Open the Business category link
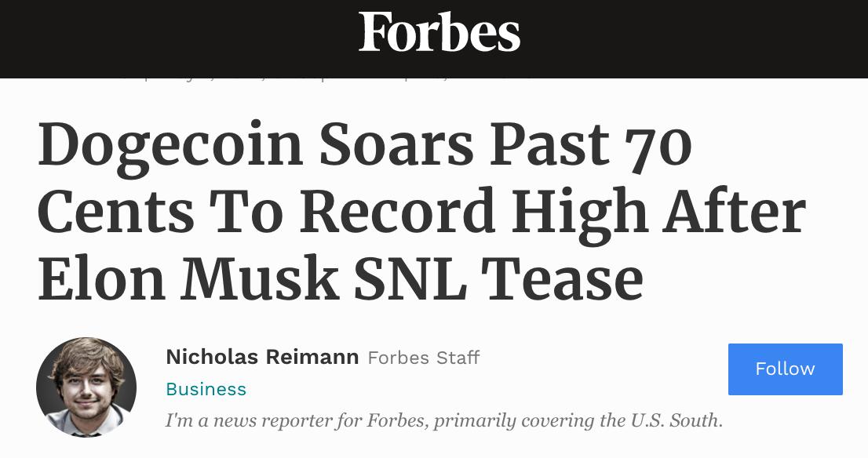The image size is (868, 458). click(206, 389)
